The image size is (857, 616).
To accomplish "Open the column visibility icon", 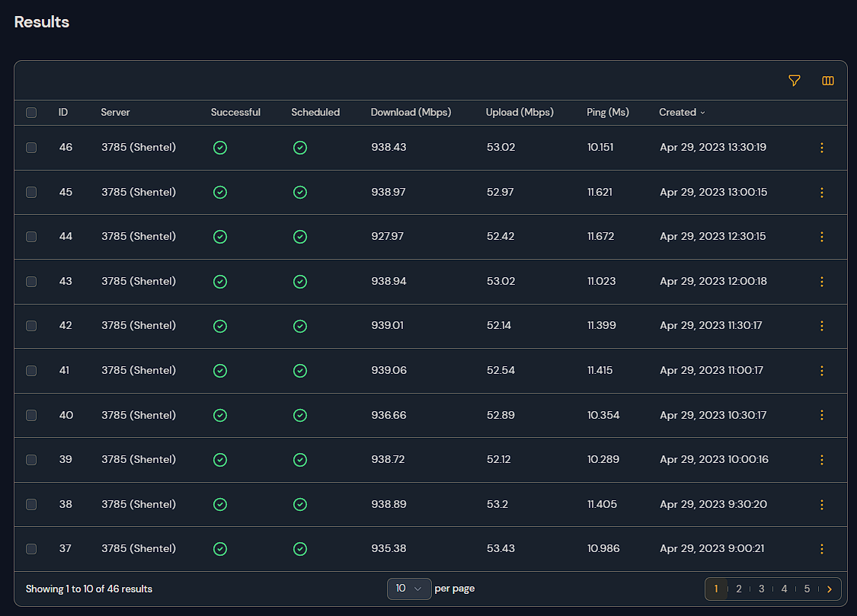I will point(827,81).
